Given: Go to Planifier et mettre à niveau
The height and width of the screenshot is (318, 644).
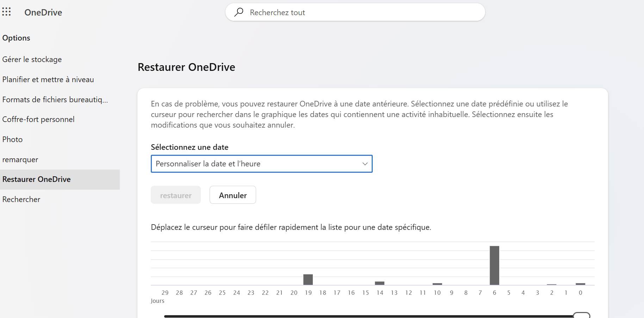Looking at the screenshot, I should pos(48,80).
